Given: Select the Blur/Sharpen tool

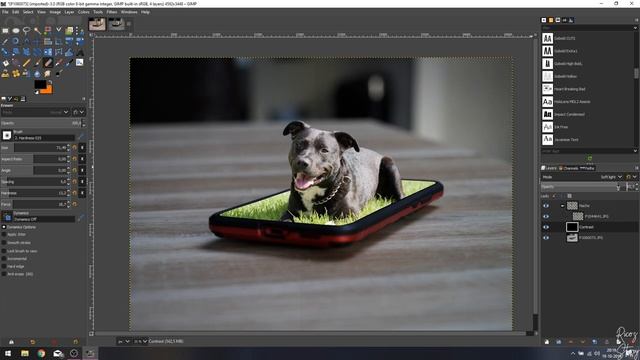Looking at the screenshot, I should [37, 73].
